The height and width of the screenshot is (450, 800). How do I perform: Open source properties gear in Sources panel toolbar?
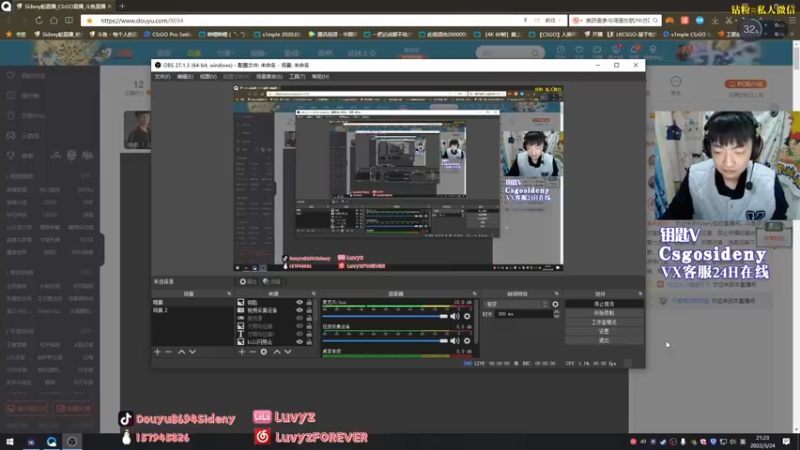264,352
